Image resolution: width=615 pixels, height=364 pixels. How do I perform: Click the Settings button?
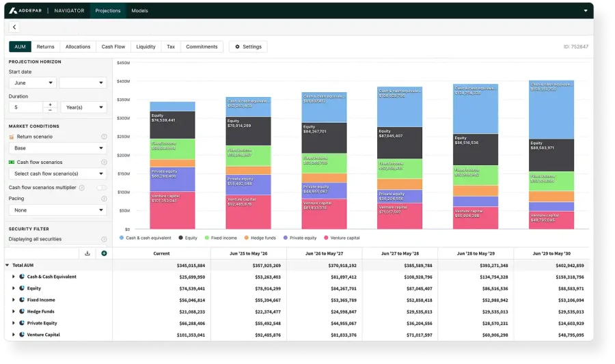248,46
